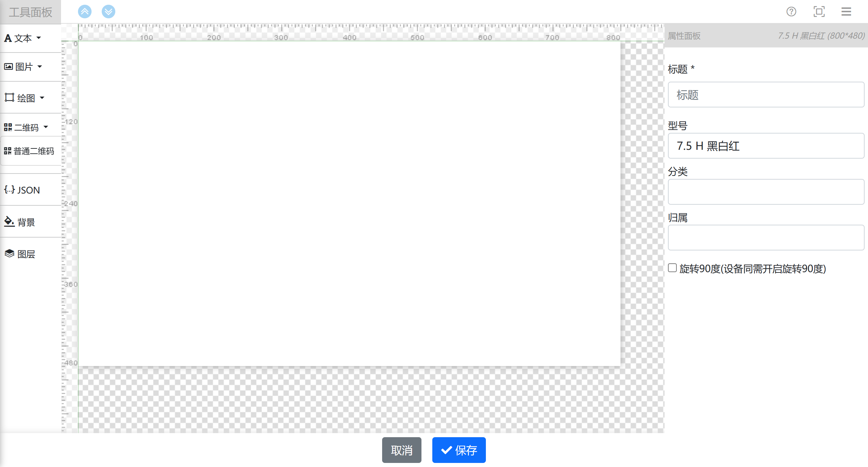
Task: Expand the 绘图 dropdown
Action: pyautogui.click(x=24, y=98)
